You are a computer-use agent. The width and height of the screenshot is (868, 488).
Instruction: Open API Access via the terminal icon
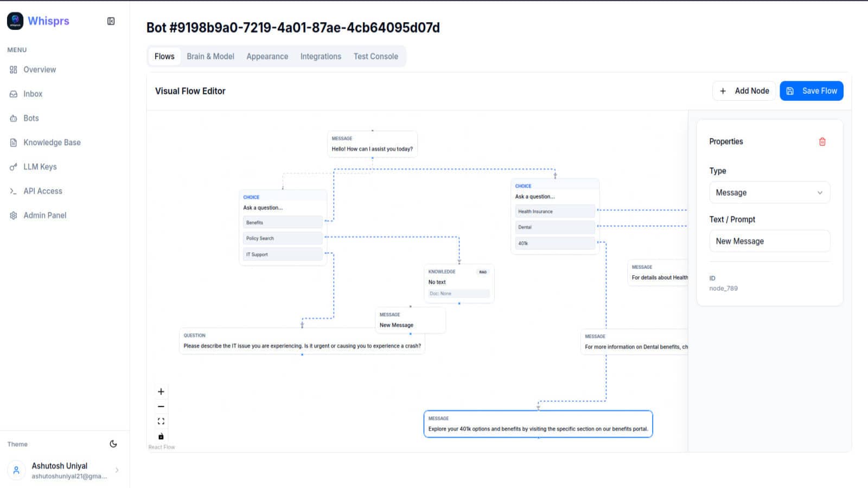coord(13,191)
